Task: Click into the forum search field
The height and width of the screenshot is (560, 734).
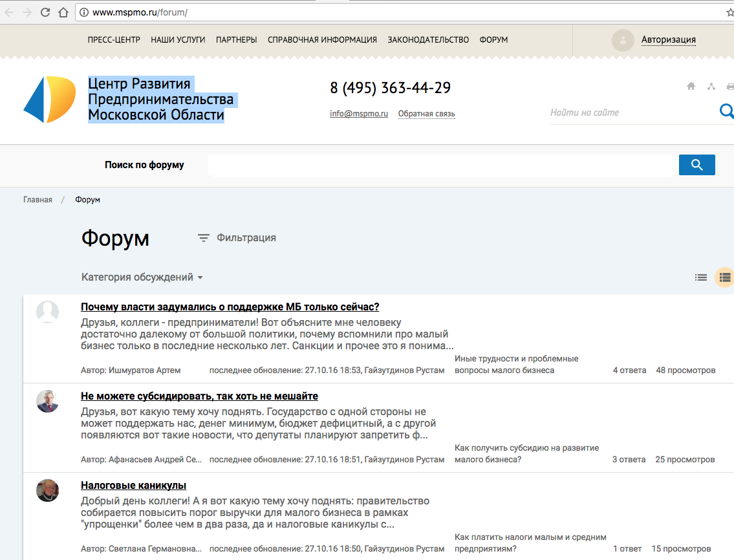Action: coord(440,165)
